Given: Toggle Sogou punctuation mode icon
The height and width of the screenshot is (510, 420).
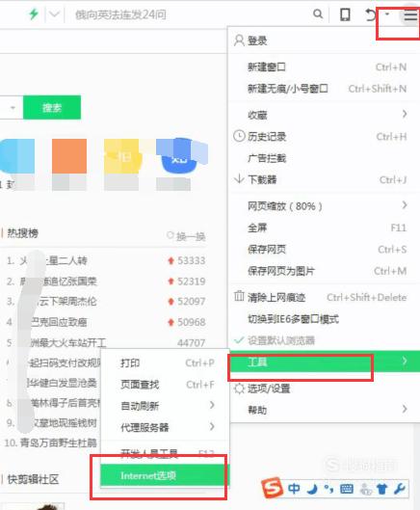Looking at the screenshot, I should point(328,489).
